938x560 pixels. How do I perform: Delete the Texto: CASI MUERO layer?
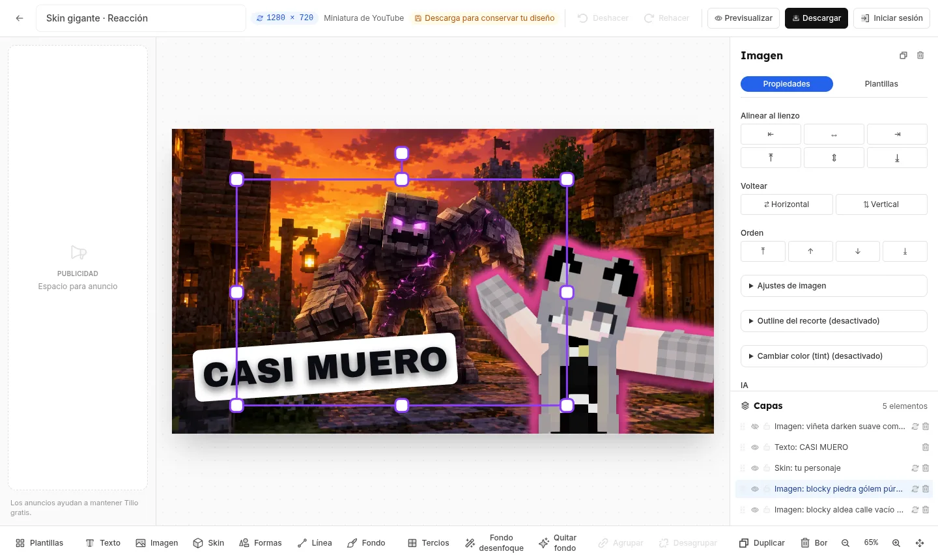(926, 447)
